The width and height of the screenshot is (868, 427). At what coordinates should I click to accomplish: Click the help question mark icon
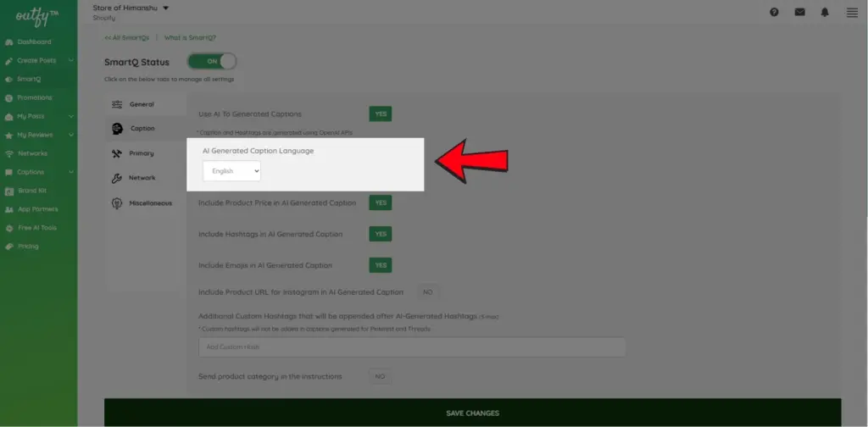pyautogui.click(x=774, y=12)
